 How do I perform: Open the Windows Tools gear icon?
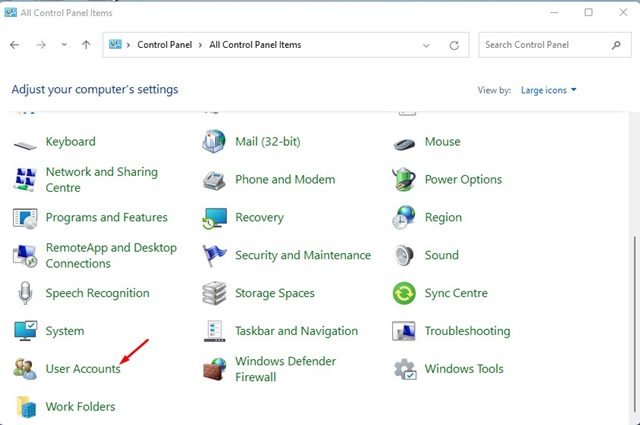pos(405,369)
